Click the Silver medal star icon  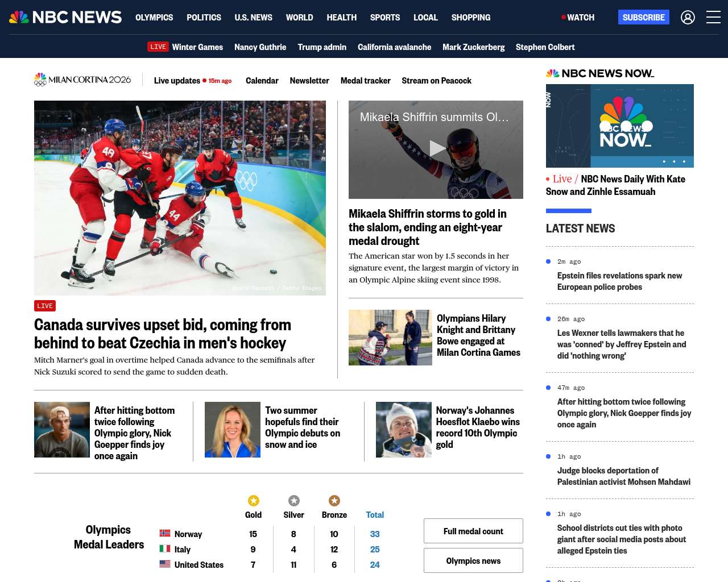coord(294,501)
